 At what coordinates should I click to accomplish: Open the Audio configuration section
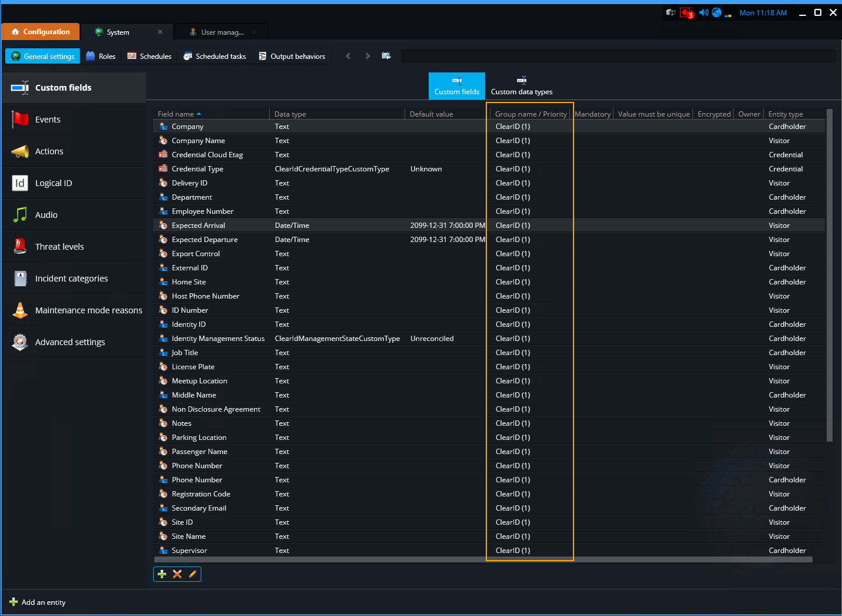pos(46,215)
